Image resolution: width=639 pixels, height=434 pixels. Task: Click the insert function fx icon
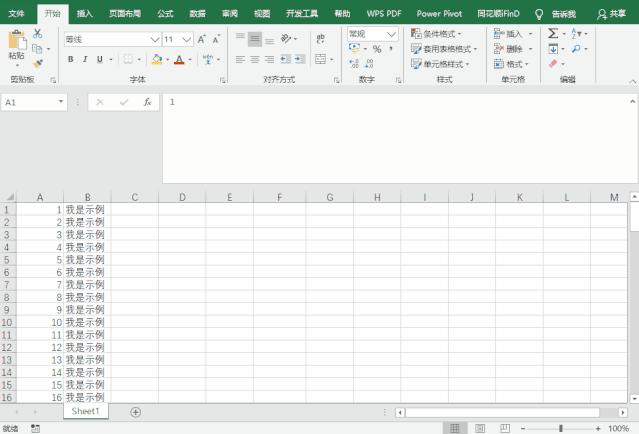[148, 102]
